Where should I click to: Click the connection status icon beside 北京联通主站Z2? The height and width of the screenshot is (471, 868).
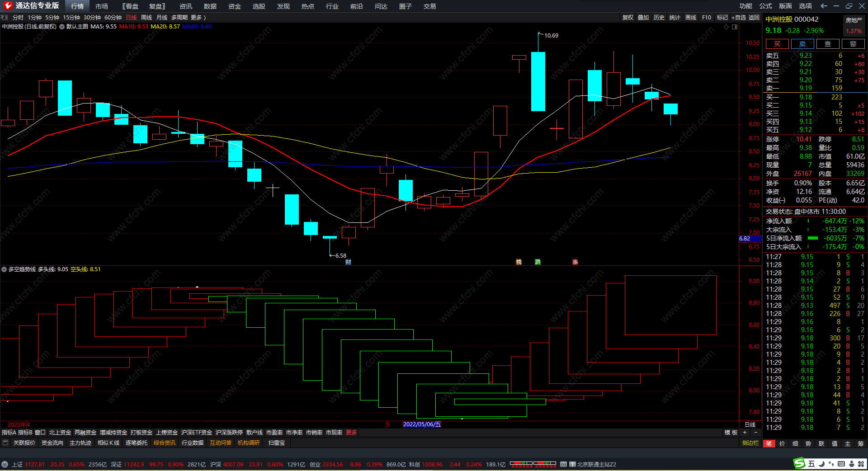click(563, 464)
